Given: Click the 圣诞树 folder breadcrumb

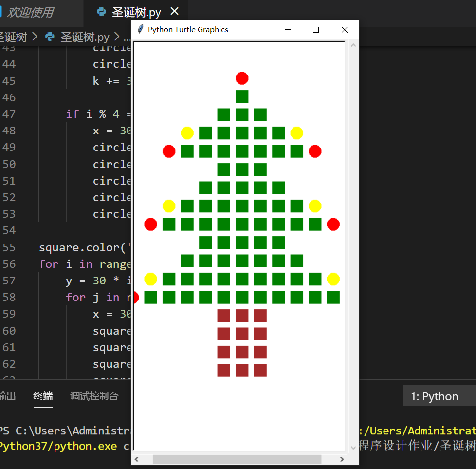Looking at the screenshot, I should point(13,37).
